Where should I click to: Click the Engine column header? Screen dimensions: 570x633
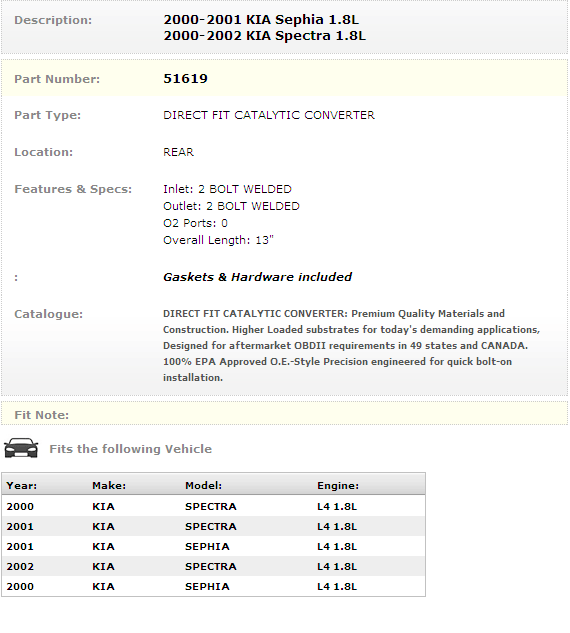[x=338, y=486]
